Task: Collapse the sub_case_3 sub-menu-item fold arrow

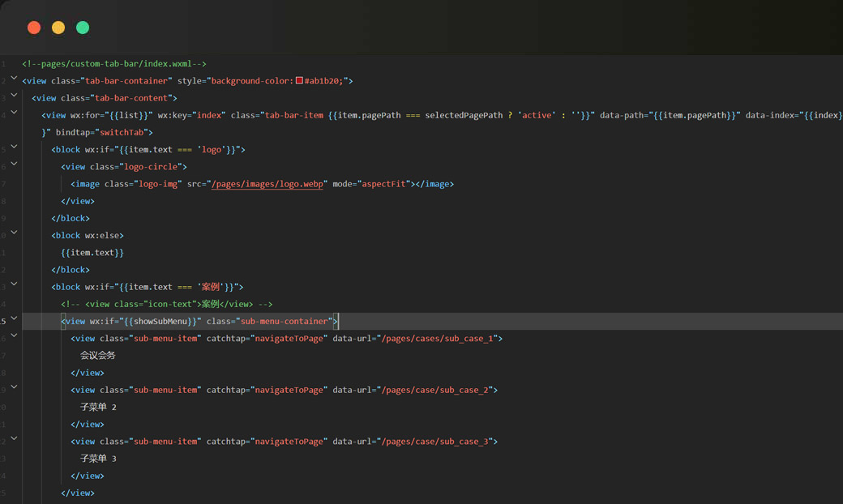Action: pyautogui.click(x=14, y=438)
